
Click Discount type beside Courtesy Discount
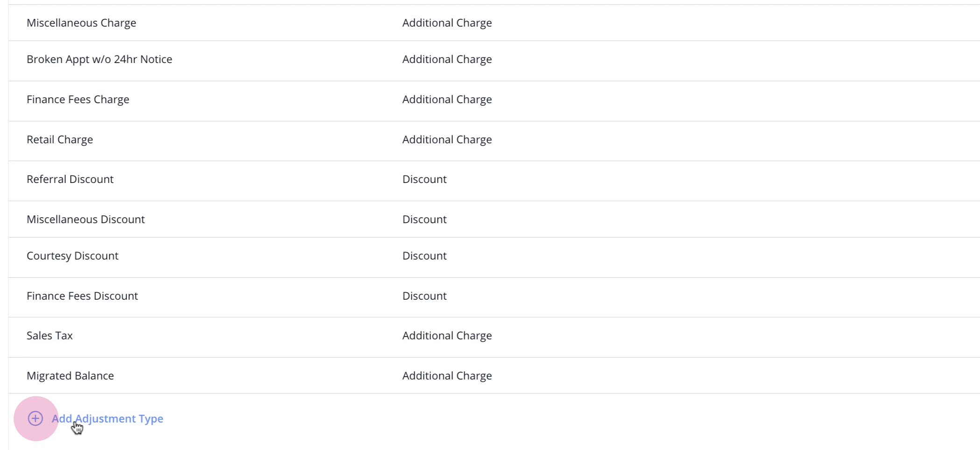(x=424, y=256)
